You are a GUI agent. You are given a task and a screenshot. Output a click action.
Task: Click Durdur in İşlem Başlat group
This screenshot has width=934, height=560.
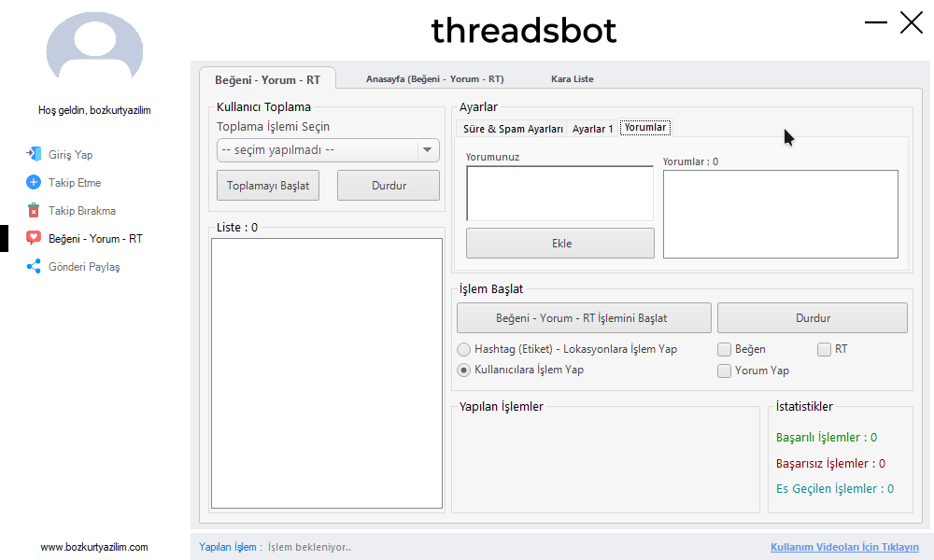pyautogui.click(x=813, y=317)
